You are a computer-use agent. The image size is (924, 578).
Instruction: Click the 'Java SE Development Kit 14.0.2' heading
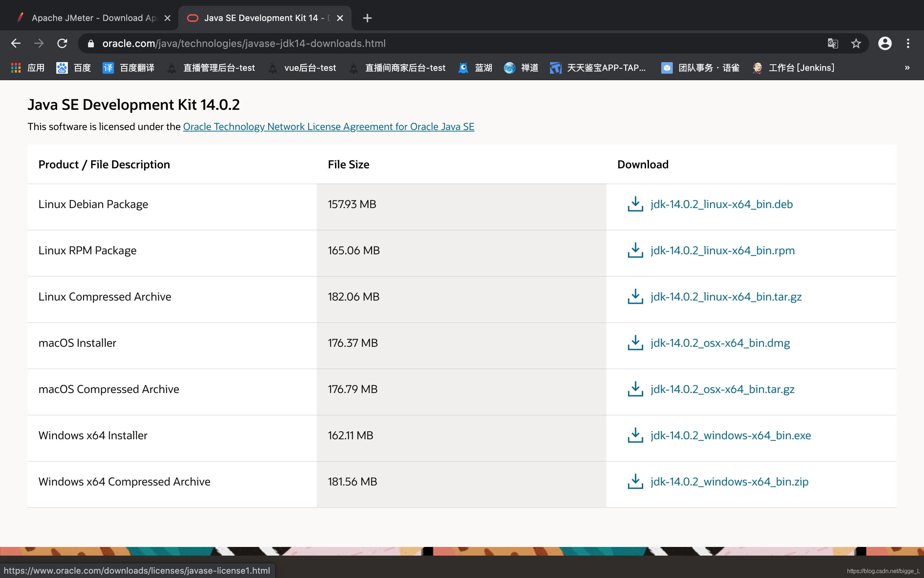[134, 104]
